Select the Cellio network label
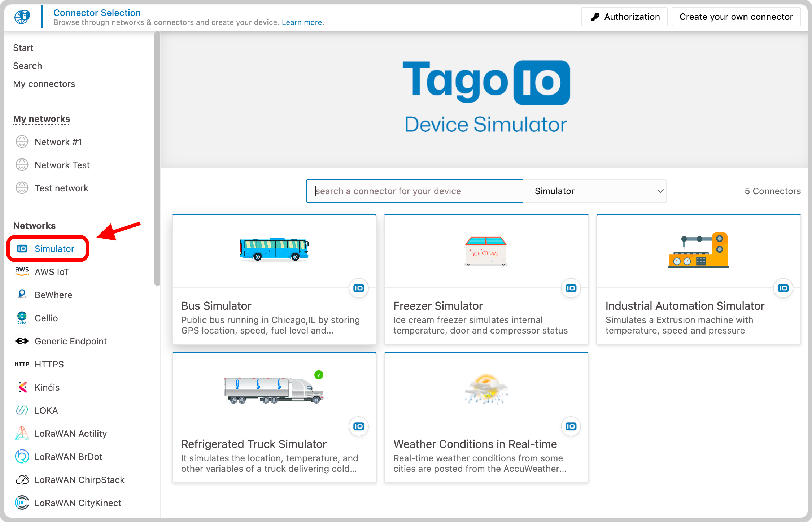Image resolution: width=812 pixels, height=522 pixels. pos(46,318)
